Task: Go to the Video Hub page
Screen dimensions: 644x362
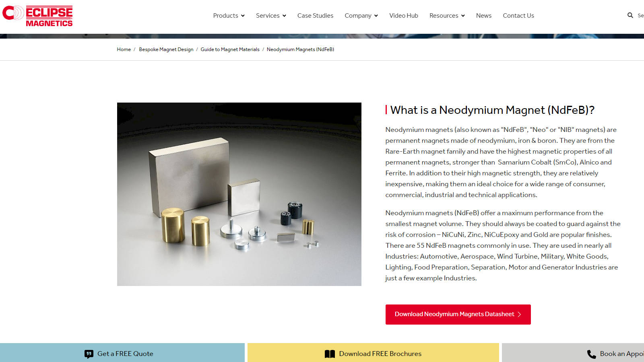Action: (x=403, y=16)
